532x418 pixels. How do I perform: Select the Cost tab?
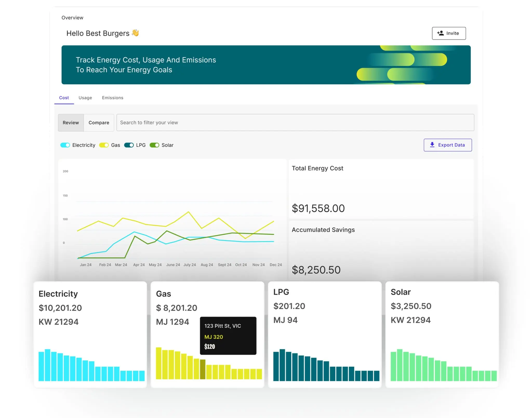(x=64, y=98)
